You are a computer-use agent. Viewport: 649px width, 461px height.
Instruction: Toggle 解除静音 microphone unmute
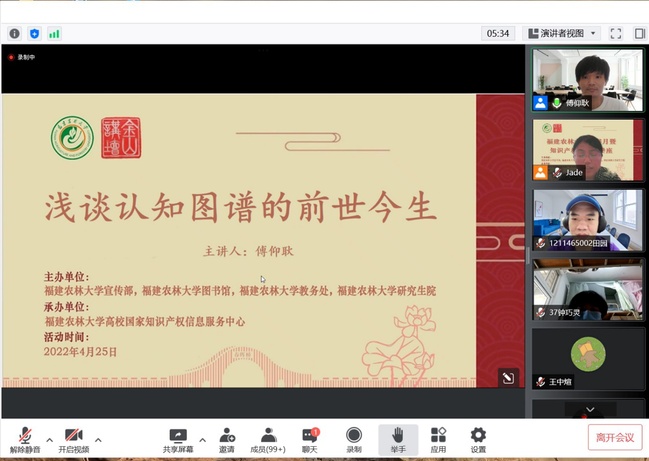coord(24,439)
